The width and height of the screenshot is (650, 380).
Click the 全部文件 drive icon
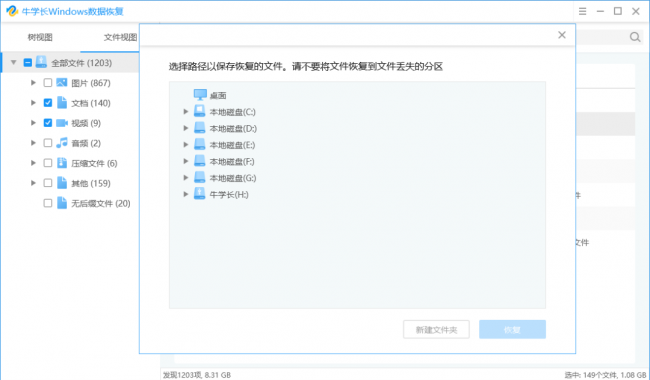pos(41,62)
